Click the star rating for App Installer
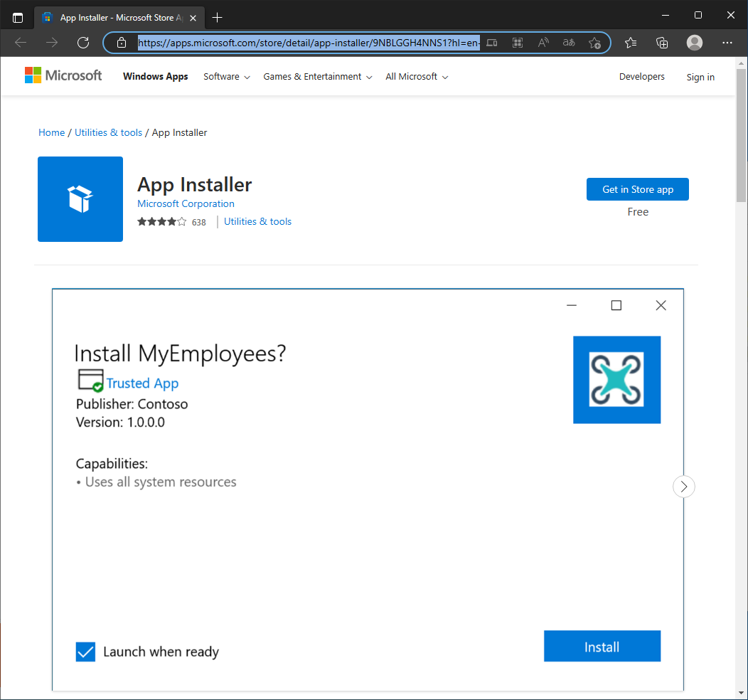 point(161,221)
